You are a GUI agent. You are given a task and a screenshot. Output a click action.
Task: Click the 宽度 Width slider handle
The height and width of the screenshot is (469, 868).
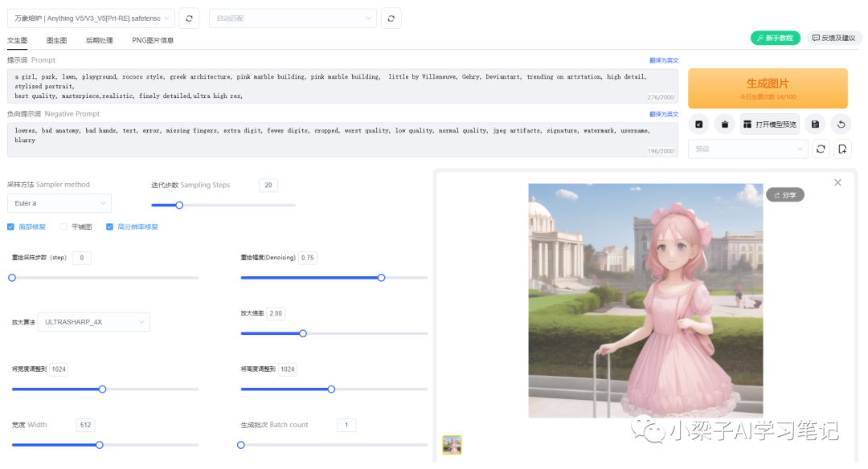click(x=100, y=445)
